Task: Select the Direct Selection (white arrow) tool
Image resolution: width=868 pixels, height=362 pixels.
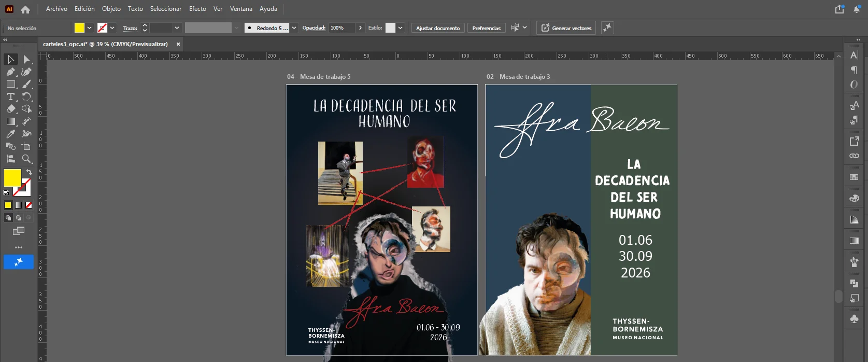Action: pos(27,59)
